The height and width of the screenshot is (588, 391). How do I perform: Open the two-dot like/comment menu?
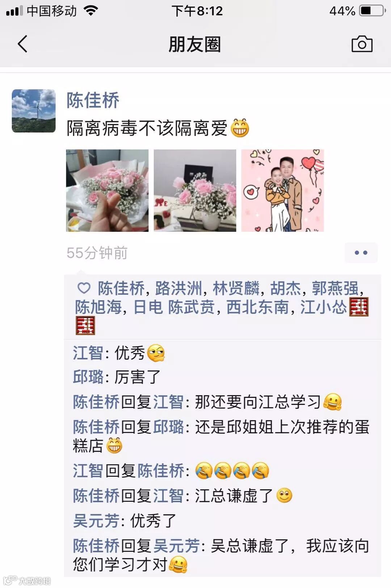click(x=361, y=253)
